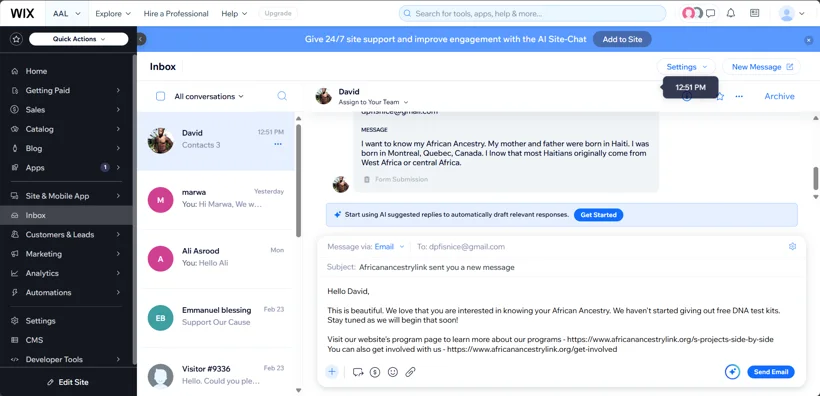
Task: Start a New Message
Action: click(x=761, y=67)
